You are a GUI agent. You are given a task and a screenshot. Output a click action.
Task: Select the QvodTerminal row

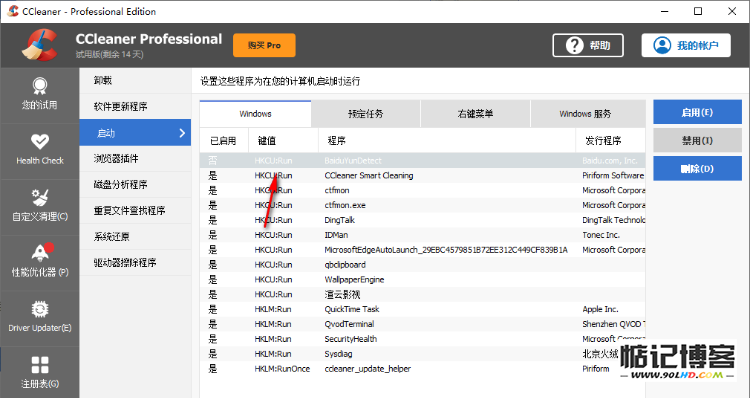[422, 324]
